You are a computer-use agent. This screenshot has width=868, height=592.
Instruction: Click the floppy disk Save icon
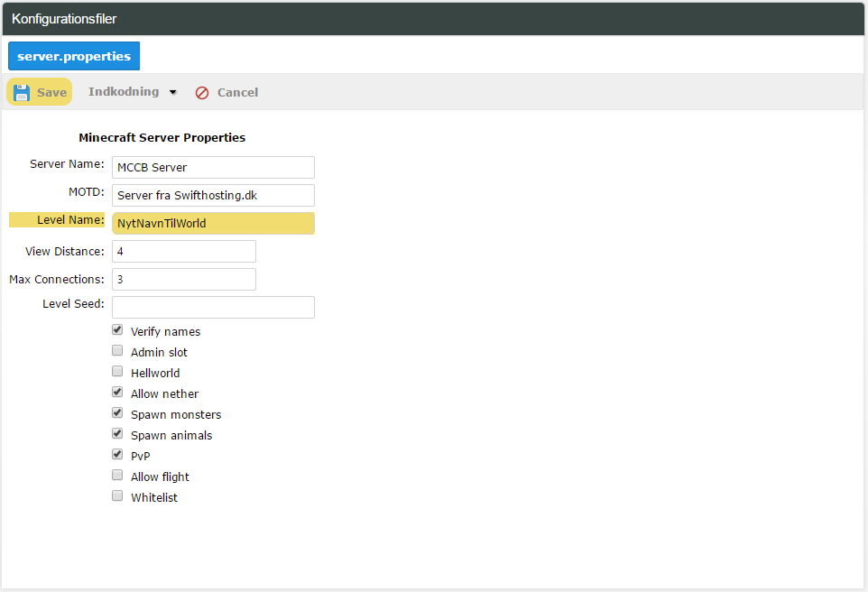22,92
